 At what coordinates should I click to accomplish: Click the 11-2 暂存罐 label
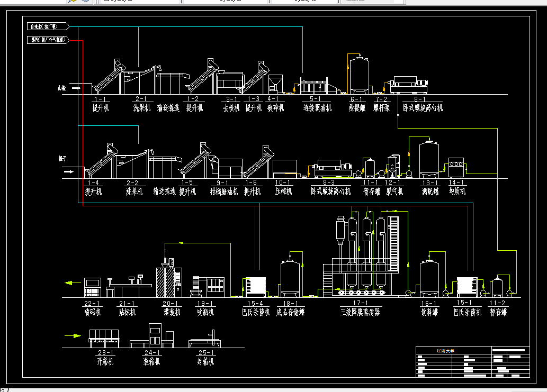point(498,308)
